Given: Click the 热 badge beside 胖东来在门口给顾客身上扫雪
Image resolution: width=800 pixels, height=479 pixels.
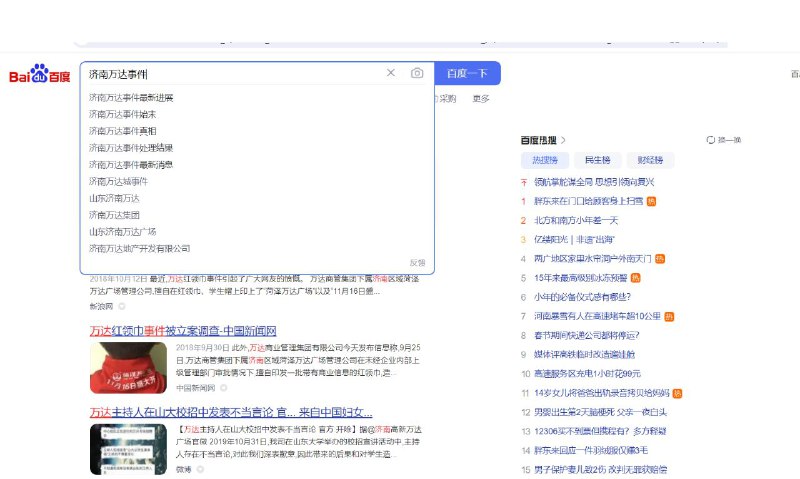Looking at the screenshot, I should pyautogui.click(x=651, y=201).
